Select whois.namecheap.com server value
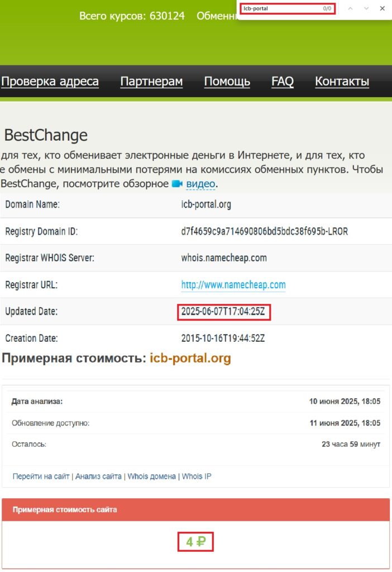Image resolution: width=392 pixels, height=572 pixels. tap(224, 258)
